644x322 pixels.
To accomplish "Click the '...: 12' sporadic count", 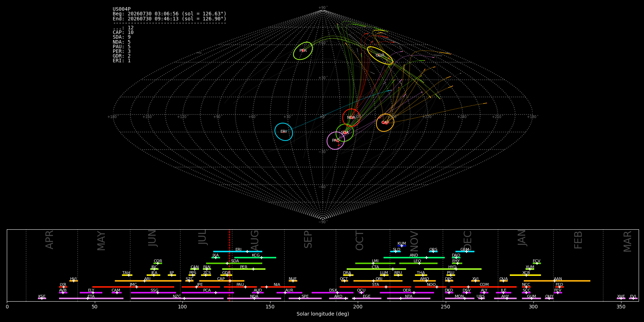I will (123, 28).
